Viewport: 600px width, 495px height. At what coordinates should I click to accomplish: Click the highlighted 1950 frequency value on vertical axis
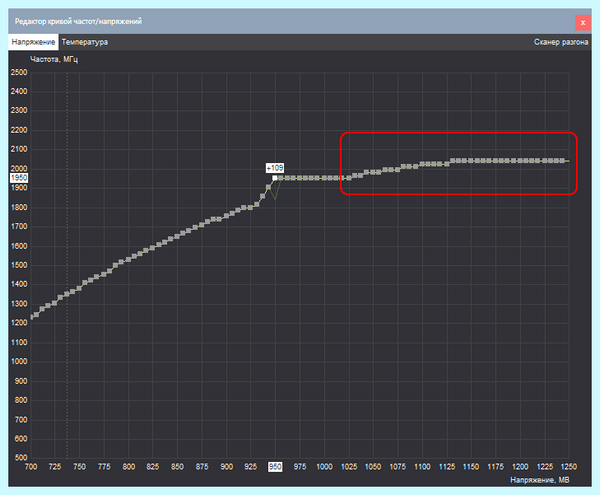[19, 178]
